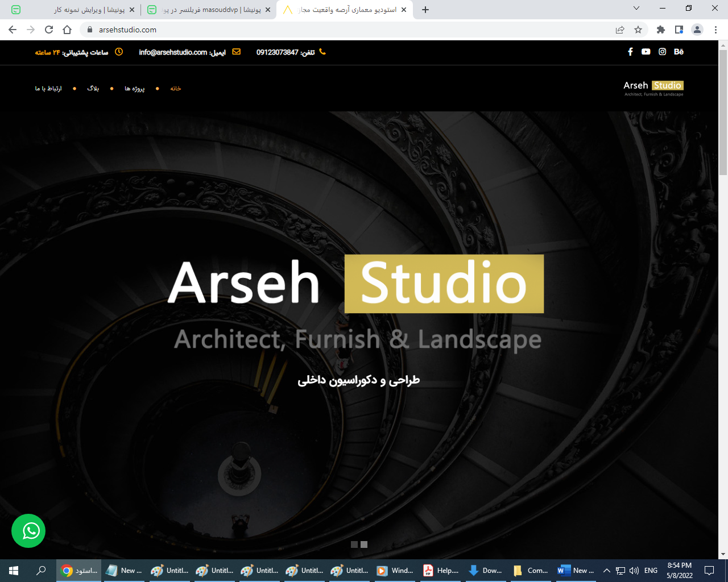Viewport: 728px width, 582px height.
Task: Open the Windows notification center
Action: coord(709,571)
